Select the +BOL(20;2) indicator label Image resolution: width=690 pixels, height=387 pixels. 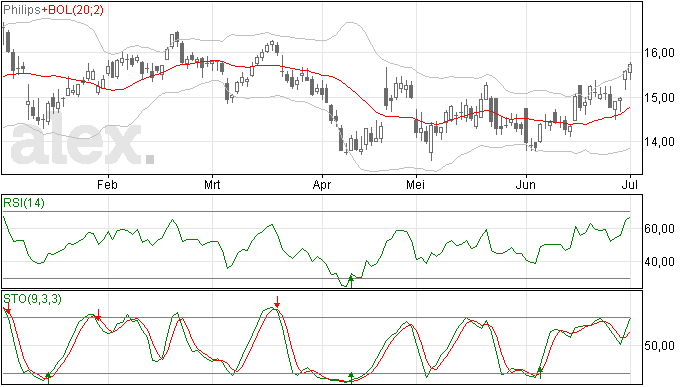73,10
